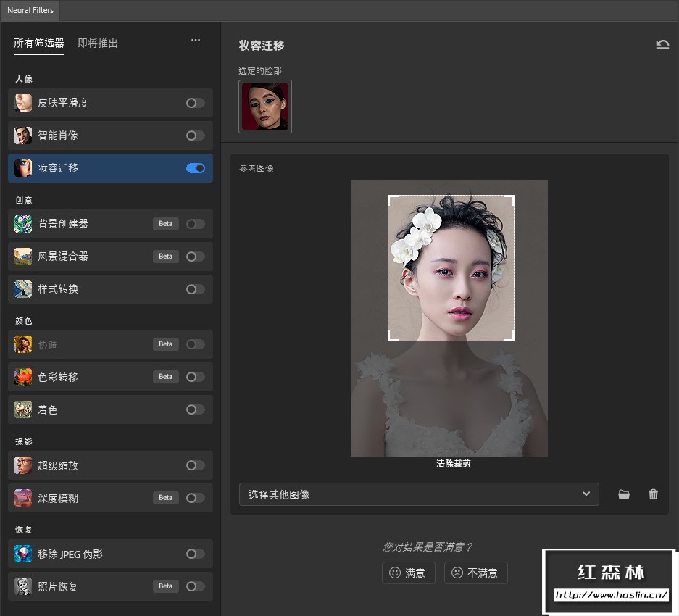Viewport: 679px width, 616px height.
Task: Switch to the 即将推出 tab
Action: (x=98, y=43)
